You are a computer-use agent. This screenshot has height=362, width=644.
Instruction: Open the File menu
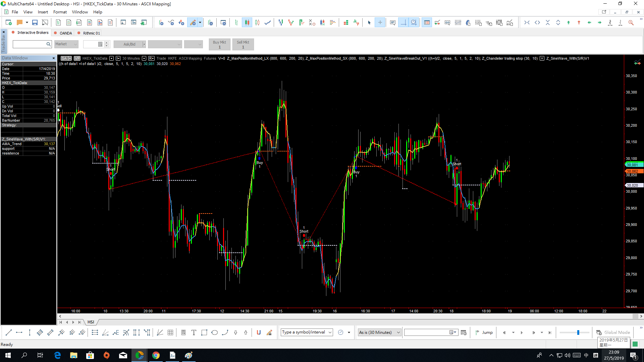pyautogui.click(x=15, y=12)
